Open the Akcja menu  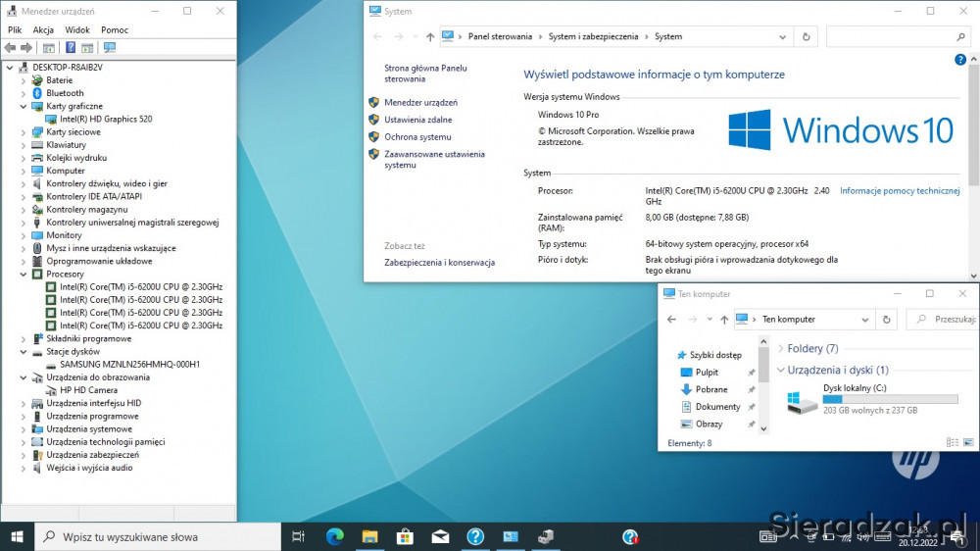[43, 30]
